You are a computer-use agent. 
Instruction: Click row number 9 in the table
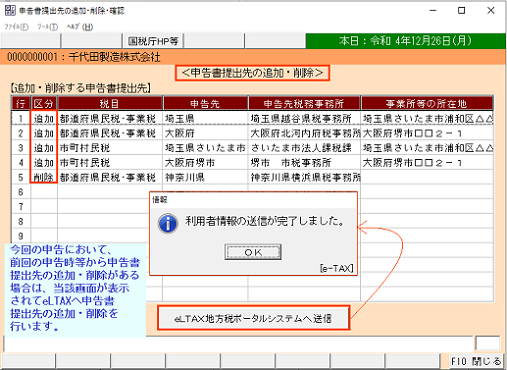coord(21,236)
